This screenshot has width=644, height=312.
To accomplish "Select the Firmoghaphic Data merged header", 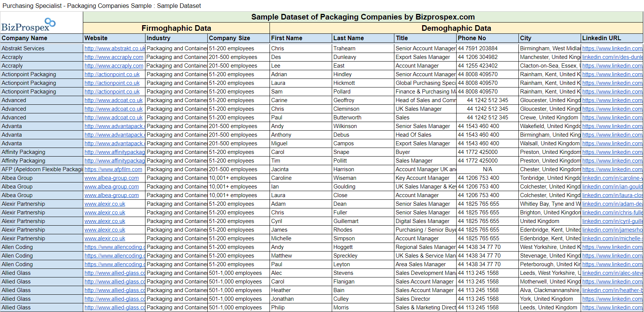I will 176,28.
